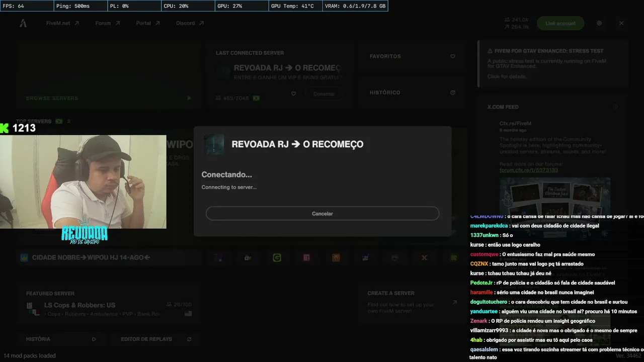Click the Revoada server icon in the dialog
The height and width of the screenshot is (362, 644).
click(214, 144)
